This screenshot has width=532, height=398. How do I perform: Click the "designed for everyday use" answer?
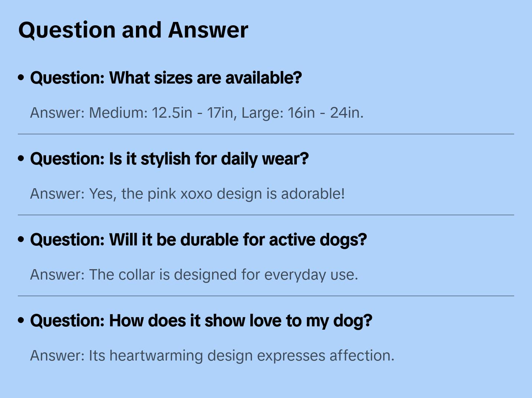(x=194, y=274)
